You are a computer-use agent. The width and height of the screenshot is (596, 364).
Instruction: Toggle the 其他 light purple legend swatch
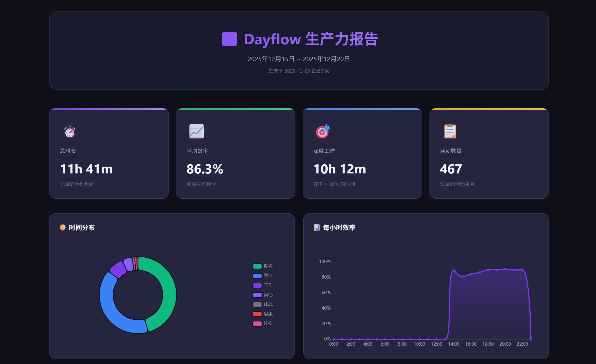[257, 295]
